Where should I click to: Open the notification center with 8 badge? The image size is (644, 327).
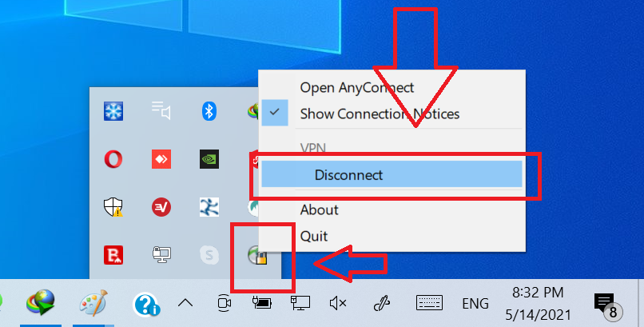pos(608,307)
